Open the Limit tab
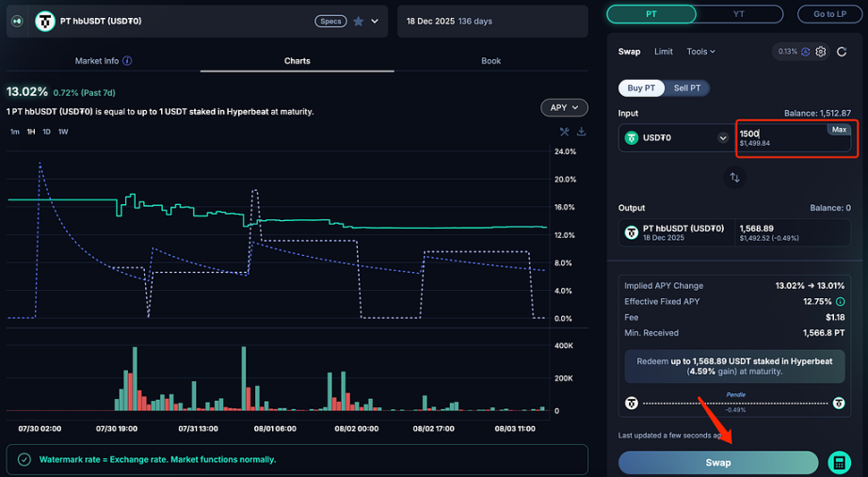The height and width of the screenshot is (477, 868). pyautogui.click(x=663, y=52)
